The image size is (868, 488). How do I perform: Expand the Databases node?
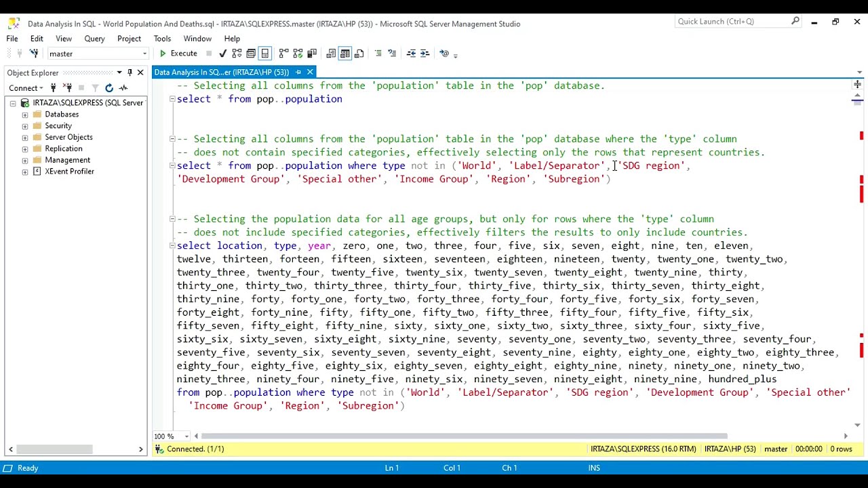(25, 115)
